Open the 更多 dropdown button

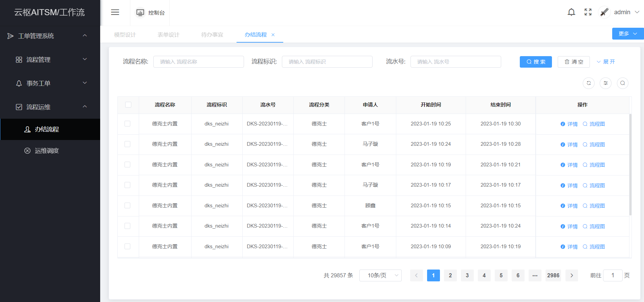tap(628, 34)
